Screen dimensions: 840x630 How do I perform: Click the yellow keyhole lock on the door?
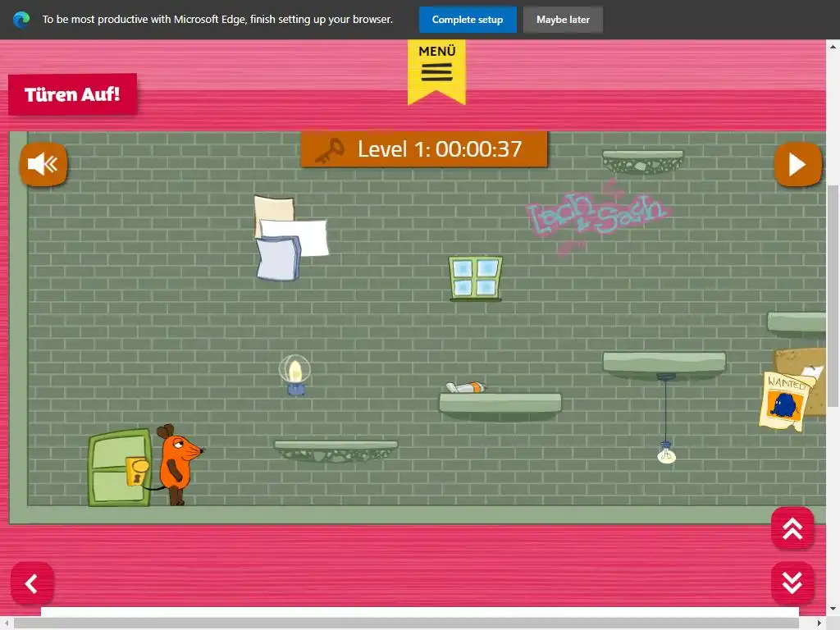[137, 472]
